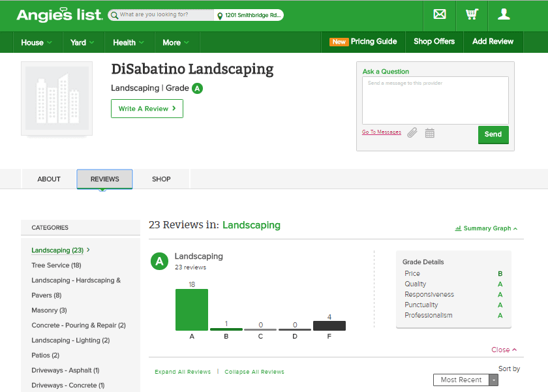The image size is (548, 392).
Task: Select Masonry (3) category
Action: 49,310
